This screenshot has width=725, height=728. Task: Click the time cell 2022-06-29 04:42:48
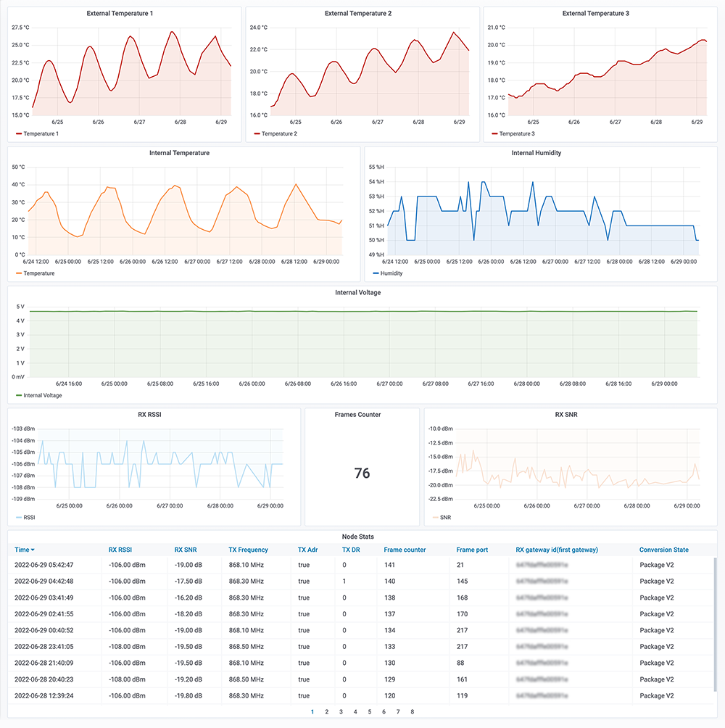(x=44, y=582)
